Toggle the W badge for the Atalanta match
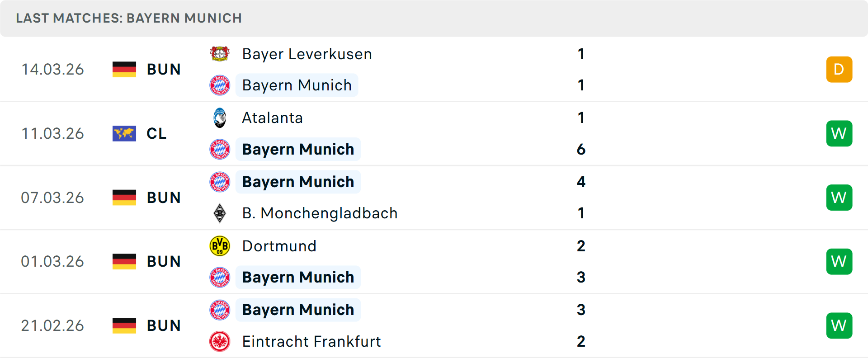This screenshot has width=868, height=358. click(839, 133)
